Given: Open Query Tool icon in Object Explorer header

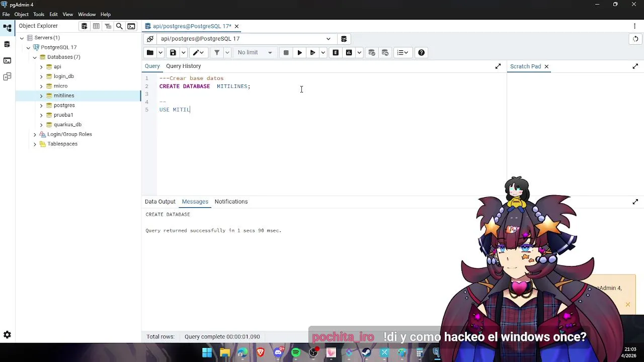Looking at the screenshot, I should point(84,26).
